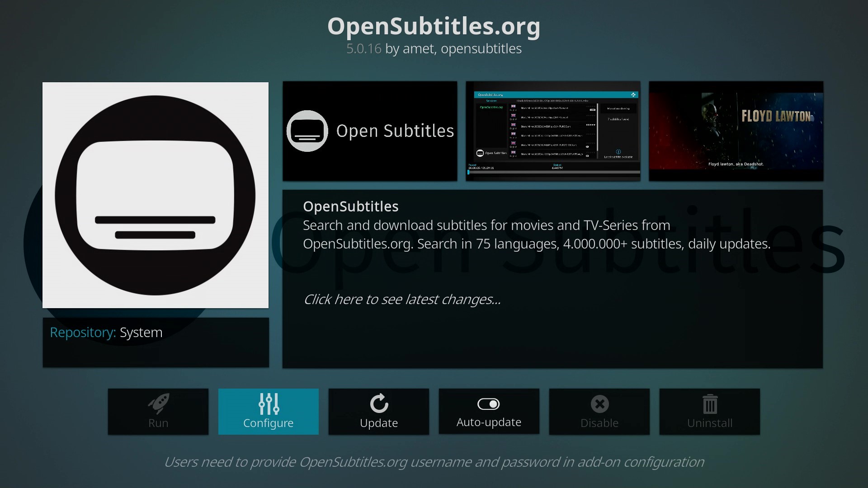This screenshot has height=488, width=868.
Task: Click the version 5.0.16 author line
Action: tap(434, 49)
